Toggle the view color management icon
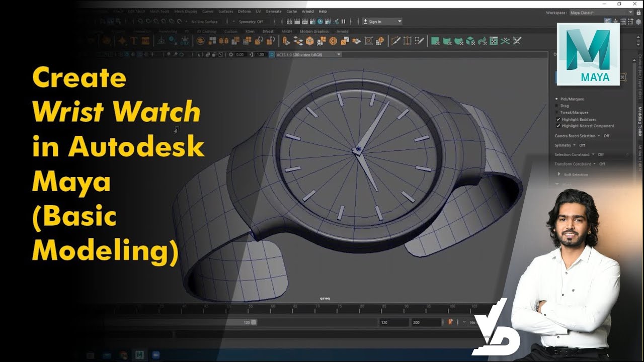The height and width of the screenshot is (362, 644). (272, 54)
